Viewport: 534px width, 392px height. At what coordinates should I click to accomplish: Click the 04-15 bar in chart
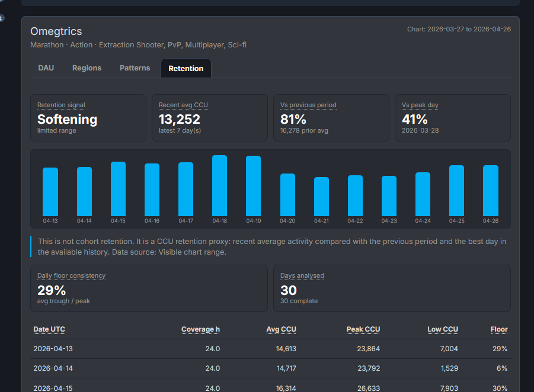pos(118,189)
